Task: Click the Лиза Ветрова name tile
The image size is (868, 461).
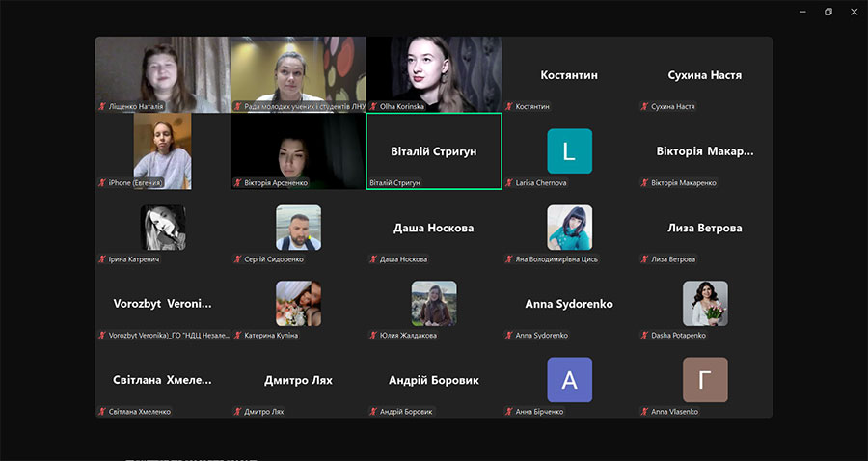Action: pyautogui.click(x=705, y=228)
